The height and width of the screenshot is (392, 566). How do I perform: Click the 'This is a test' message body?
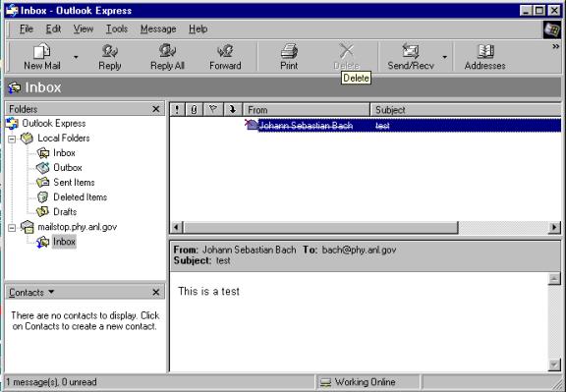coord(208,291)
